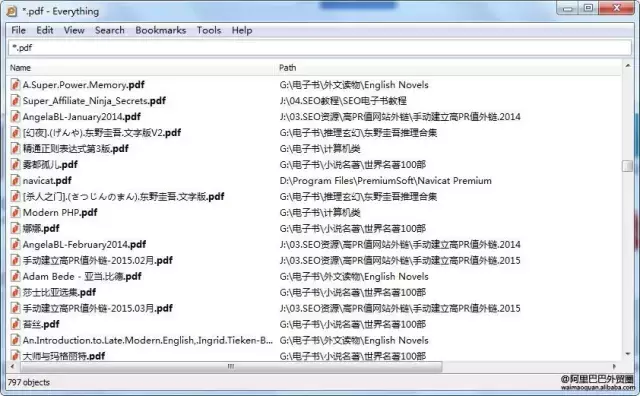Click PDF icon of 娜娜.pdf
The height and width of the screenshot is (396, 640).
[x=15, y=228]
